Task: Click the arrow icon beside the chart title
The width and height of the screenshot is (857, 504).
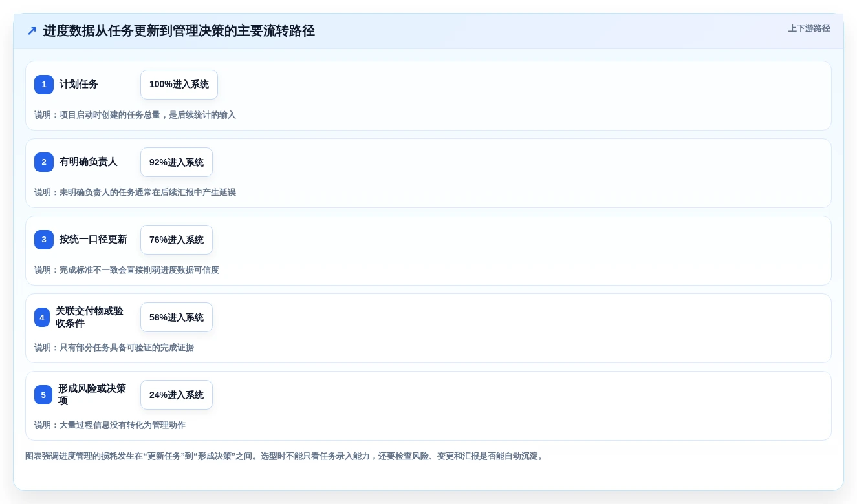Action: tap(32, 31)
